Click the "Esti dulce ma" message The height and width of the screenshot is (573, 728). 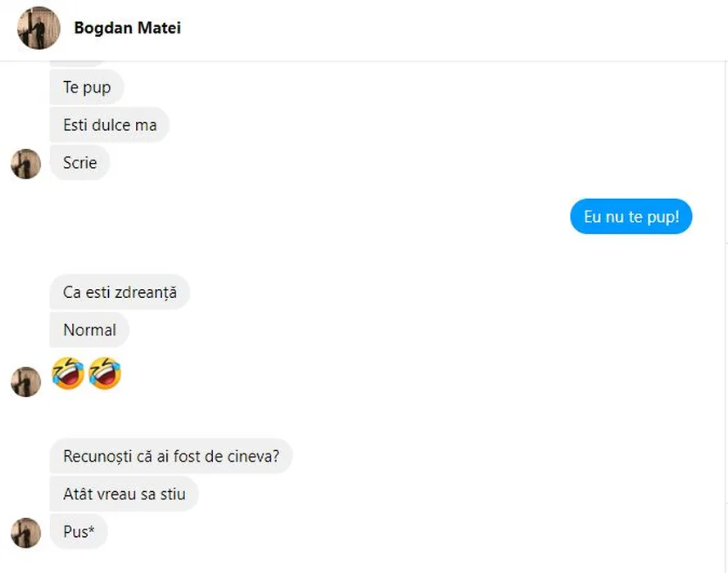(x=109, y=125)
